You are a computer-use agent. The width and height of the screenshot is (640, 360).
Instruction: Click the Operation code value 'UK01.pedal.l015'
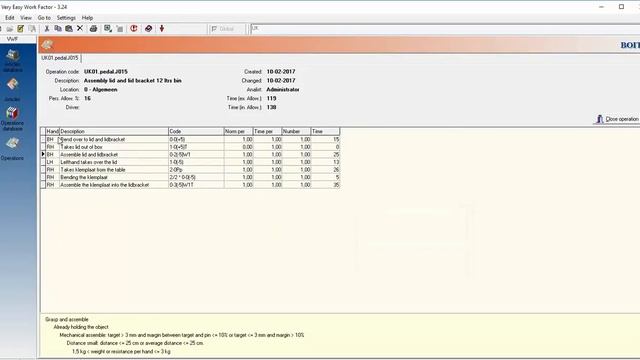pyautogui.click(x=106, y=72)
